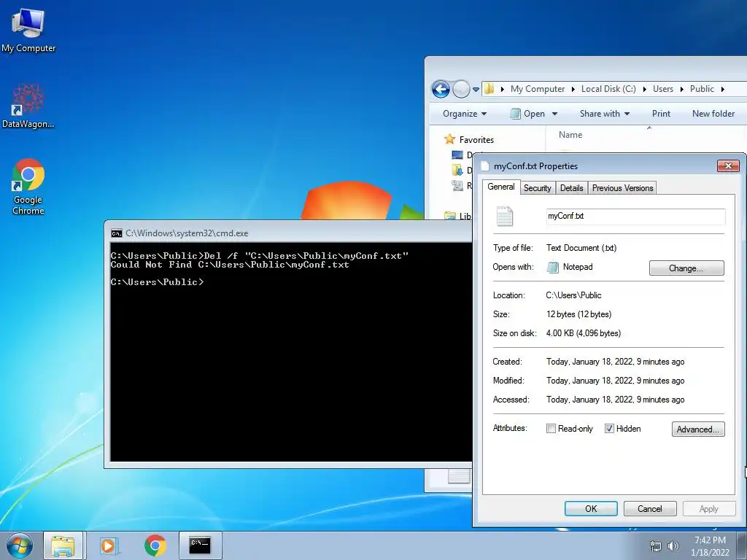Launch Windows Media Player from taskbar
747x560 pixels.
pyautogui.click(x=109, y=545)
